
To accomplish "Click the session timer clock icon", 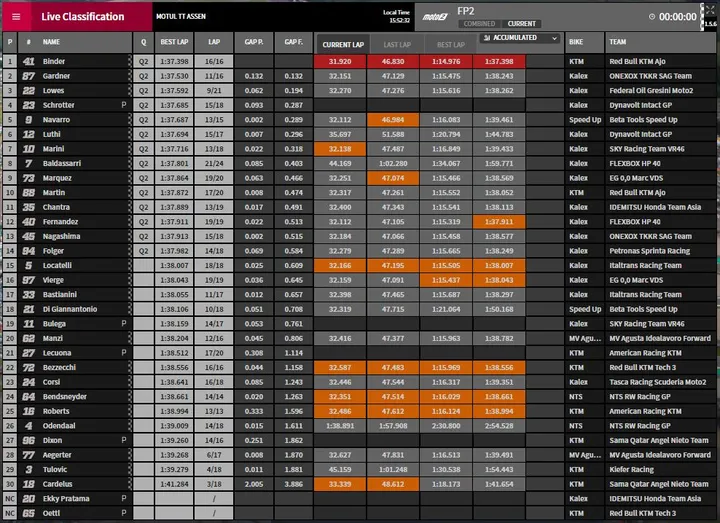I will coord(652,17).
